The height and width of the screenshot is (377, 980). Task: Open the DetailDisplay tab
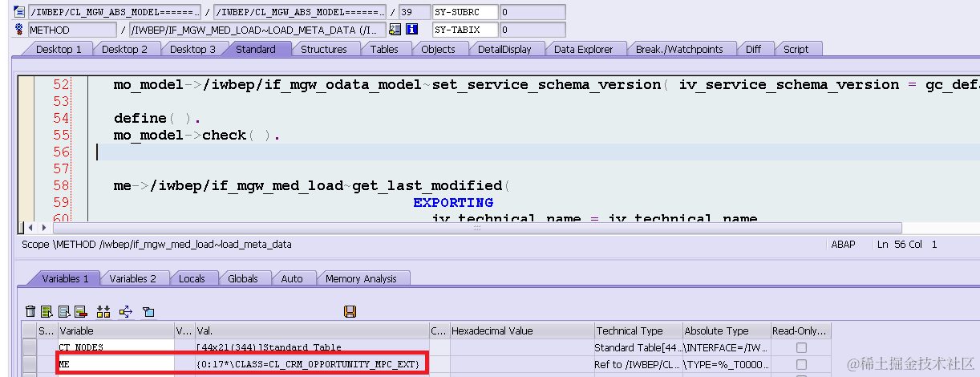504,49
